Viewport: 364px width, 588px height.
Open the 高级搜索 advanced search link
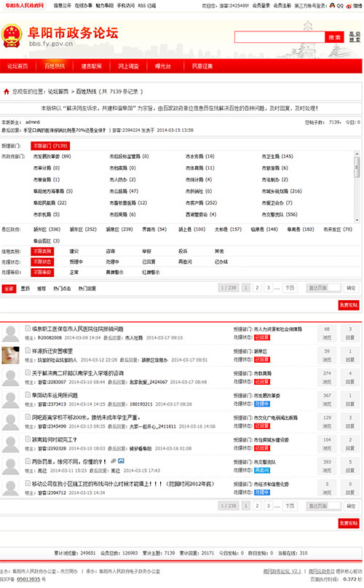(355, 36)
